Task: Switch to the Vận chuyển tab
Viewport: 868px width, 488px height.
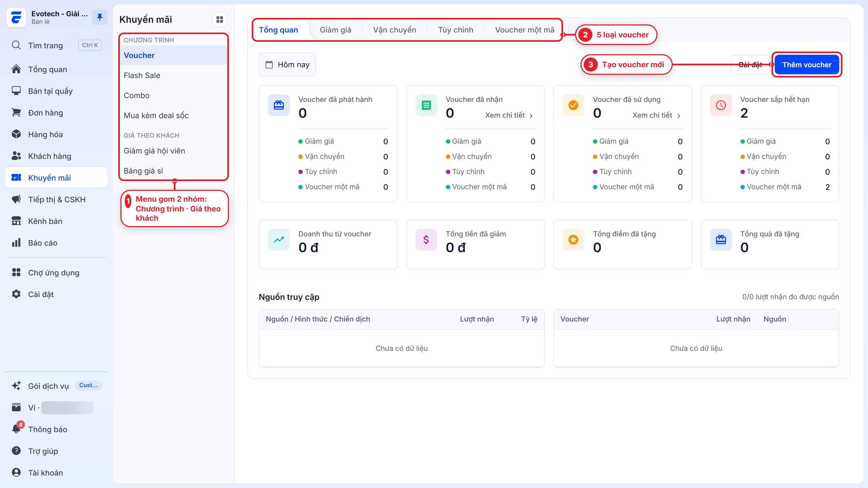Action: 395,30
